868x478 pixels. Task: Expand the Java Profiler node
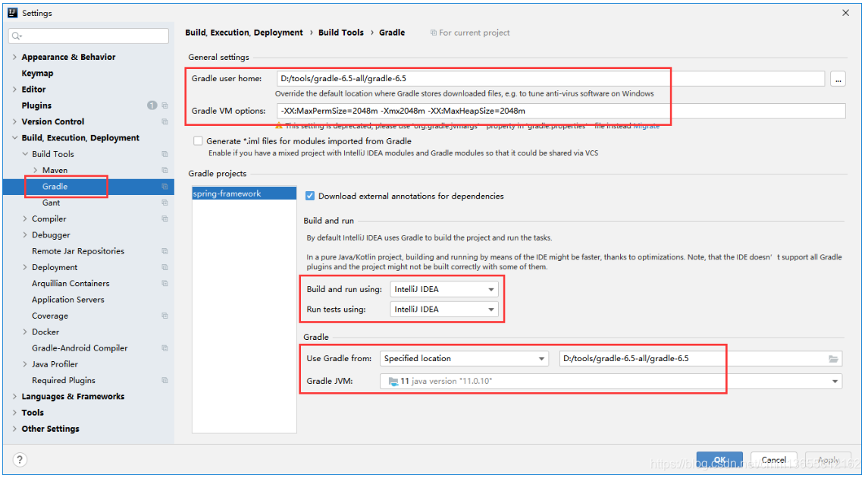pos(25,364)
